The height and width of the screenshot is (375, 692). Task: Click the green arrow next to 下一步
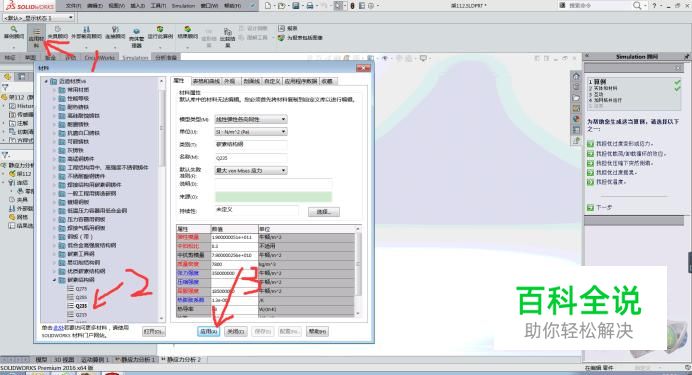pyautogui.click(x=590, y=207)
